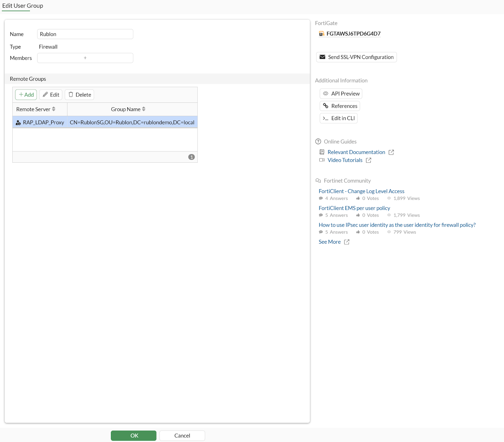Open Members selector with plus sign

tap(85, 58)
